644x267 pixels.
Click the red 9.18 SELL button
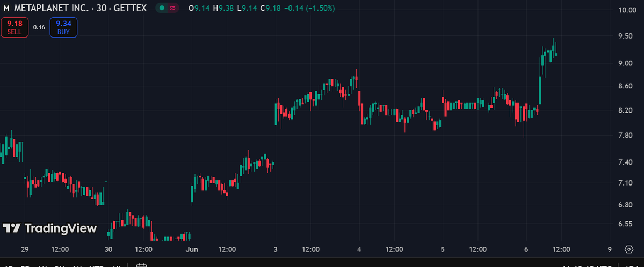pos(15,27)
